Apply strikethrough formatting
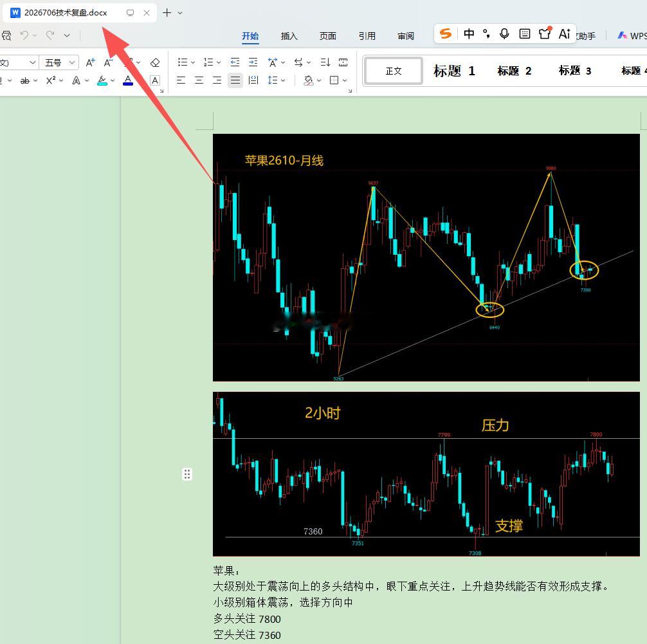The image size is (647, 644). [x=25, y=80]
